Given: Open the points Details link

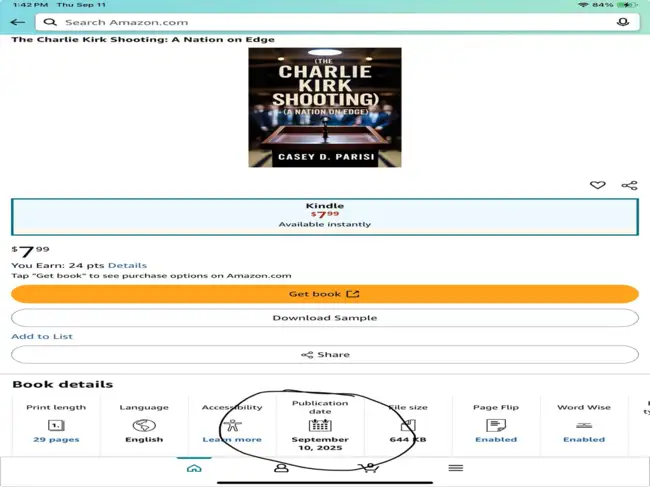Looking at the screenshot, I should click(127, 265).
